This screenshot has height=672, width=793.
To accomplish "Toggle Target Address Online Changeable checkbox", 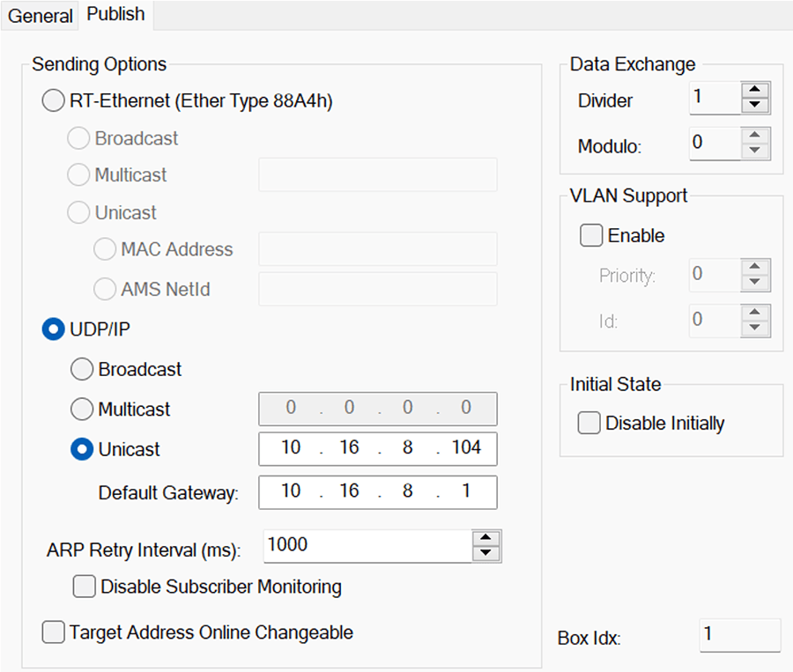I will (53, 632).
